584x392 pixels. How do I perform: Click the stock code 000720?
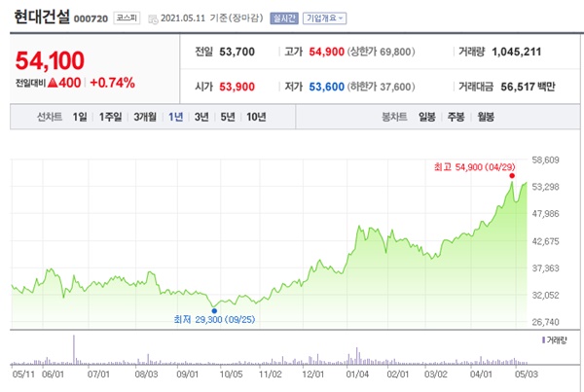tap(91, 18)
